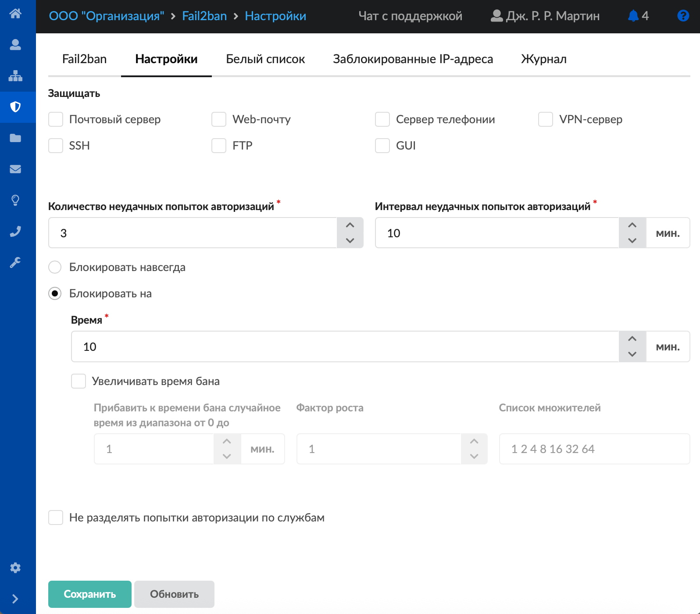700x614 pixels.
Task: Decrease failed authorization attempts count
Action: (350, 240)
